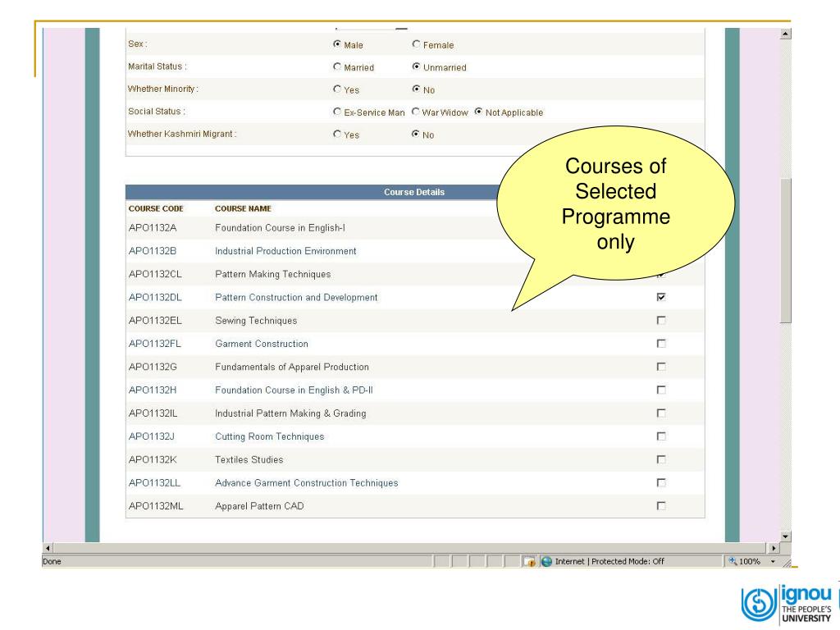Click the Internet zone globe icon
The width and height of the screenshot is (840, 630).
point(546,561)
